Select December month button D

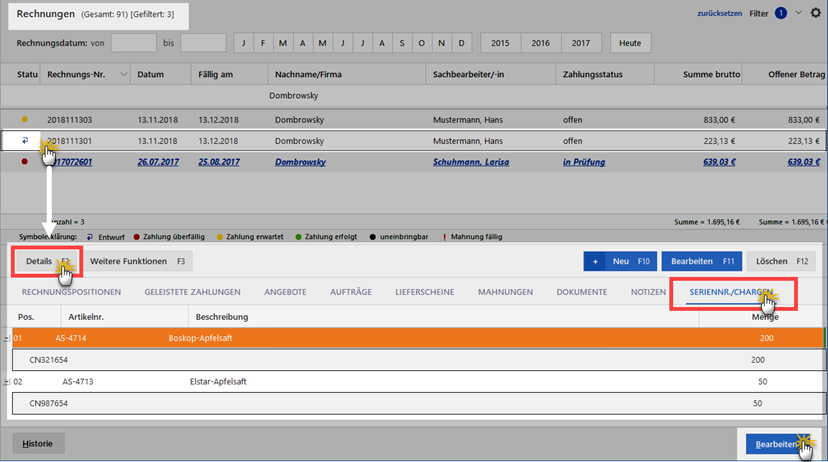462,43
